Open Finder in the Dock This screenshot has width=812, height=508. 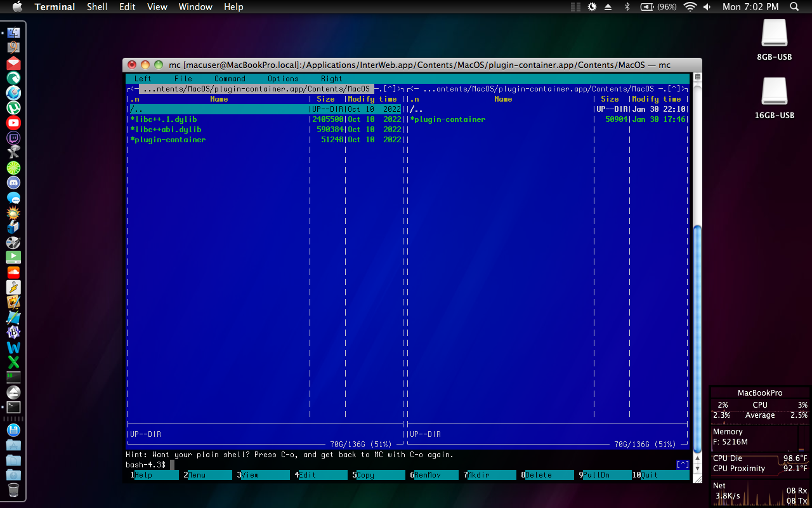click(x=13, y=32)
